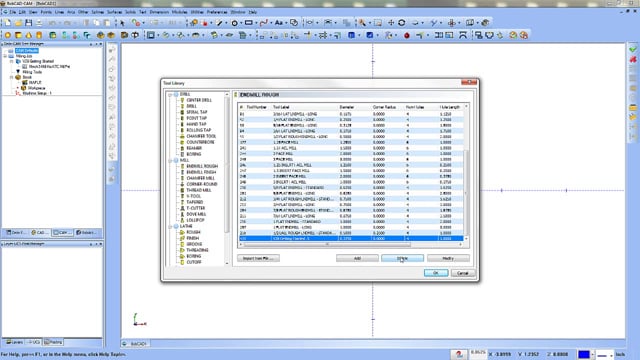
Task: Click the cube solid primitive icon
Action: 18,36
